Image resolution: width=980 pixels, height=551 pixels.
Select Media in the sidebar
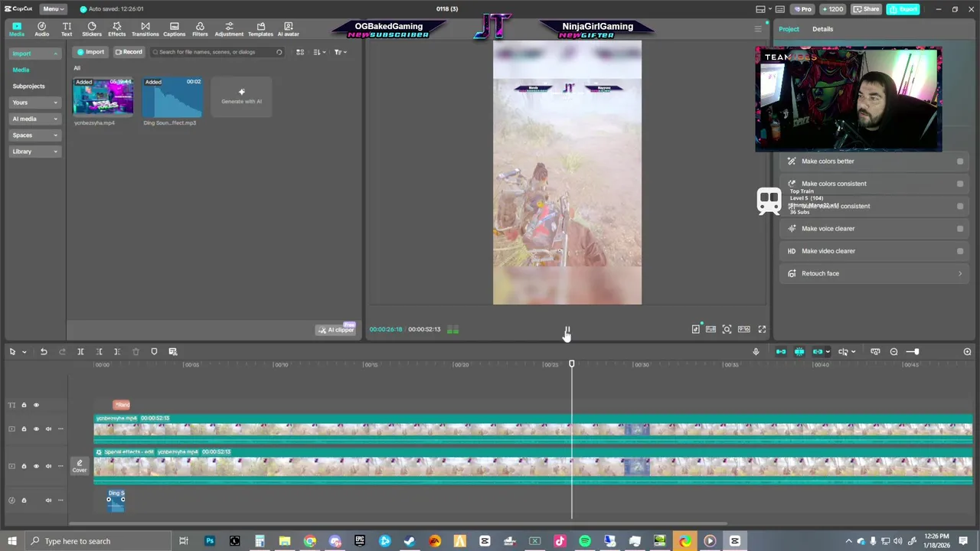click(21, 70)
